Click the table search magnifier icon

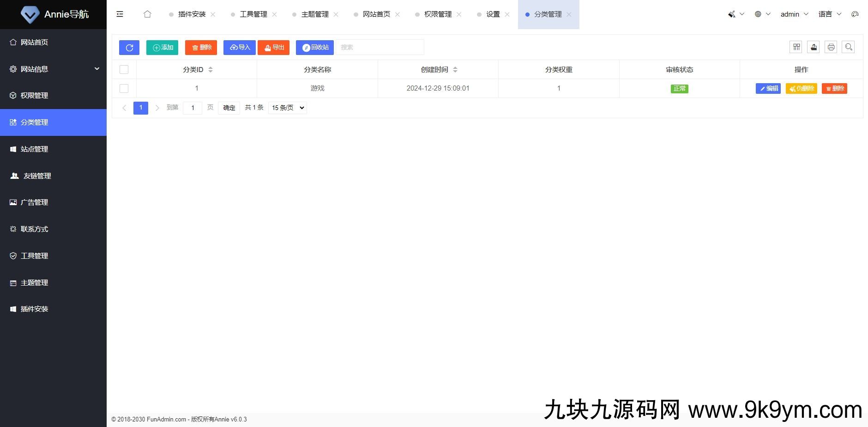click(849, 47)
